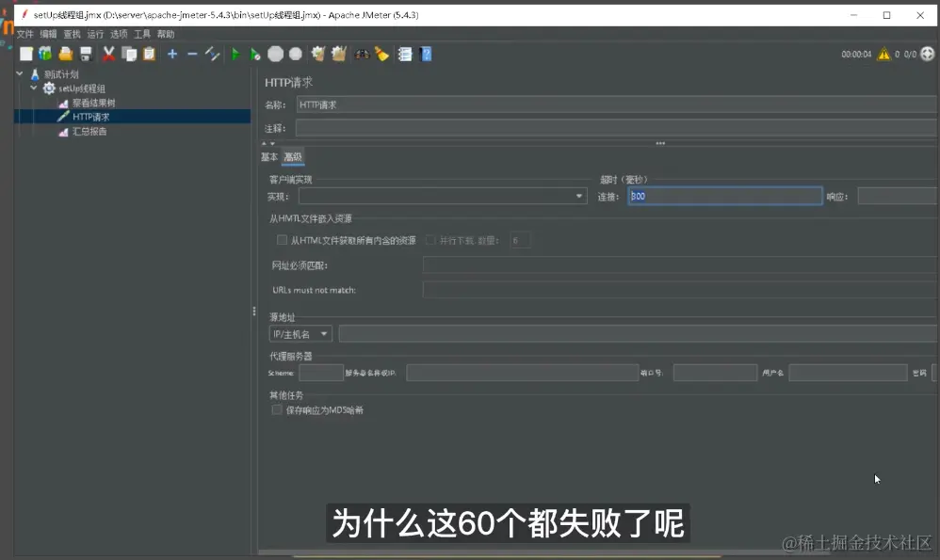The height and width of the screenshot is (560, 940).
Task: Click the panel splitter dots below 注释
Action: click(x=660, y=144)
